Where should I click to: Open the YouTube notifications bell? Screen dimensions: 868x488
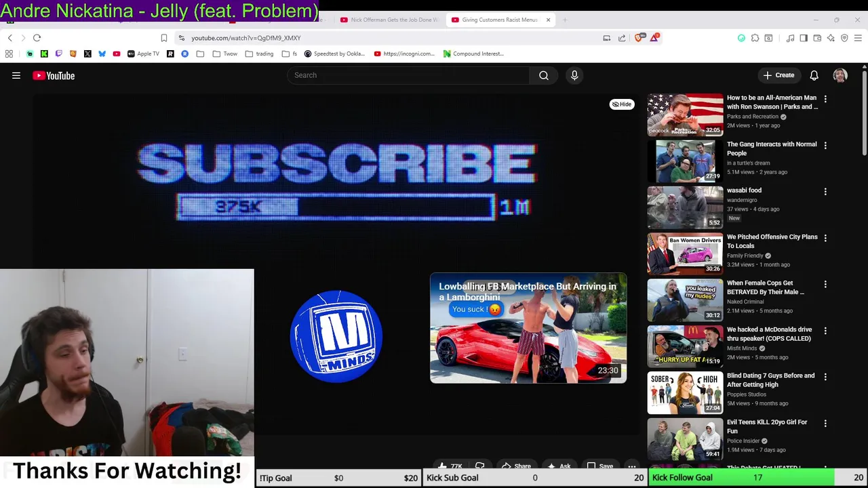[814, 75]
